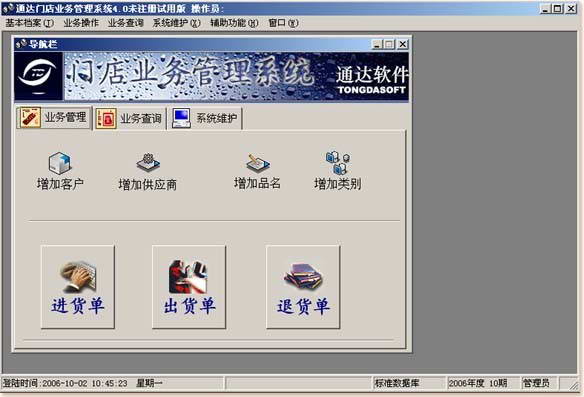This screenshot has height=397, width=584.
Task: Open the 系统维护 menu in menu bar
Action: [177, 23]
